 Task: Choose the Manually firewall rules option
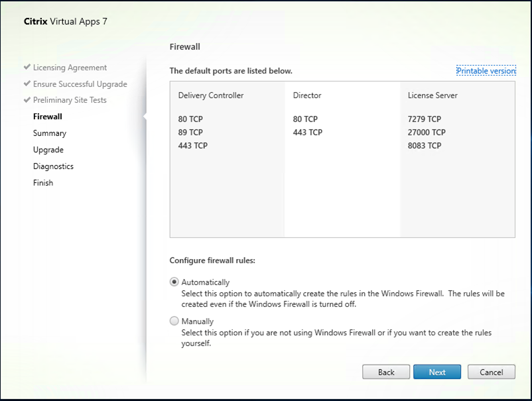(174, 321)
